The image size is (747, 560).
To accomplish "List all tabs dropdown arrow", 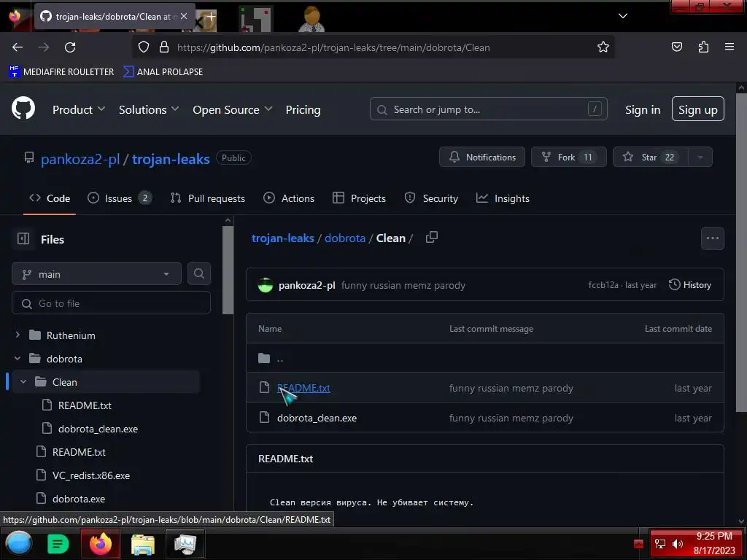I will [623, 16].
